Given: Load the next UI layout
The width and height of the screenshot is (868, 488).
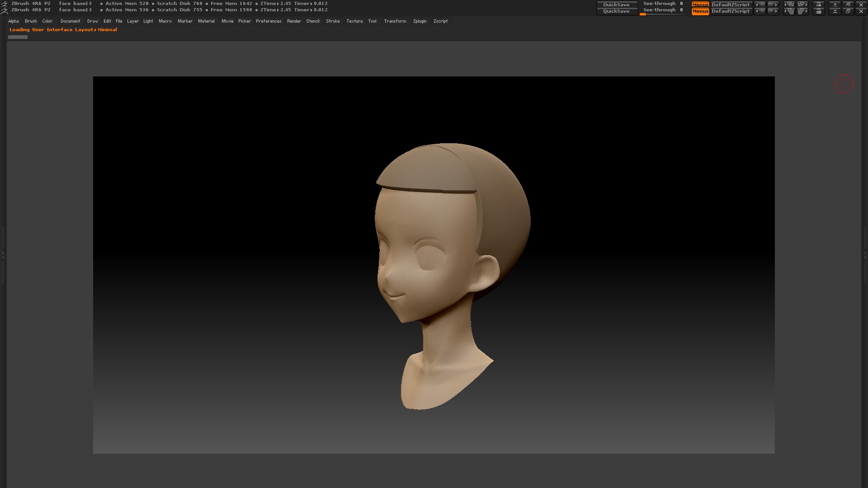Looking at the screenshot, I should point(802,11).
